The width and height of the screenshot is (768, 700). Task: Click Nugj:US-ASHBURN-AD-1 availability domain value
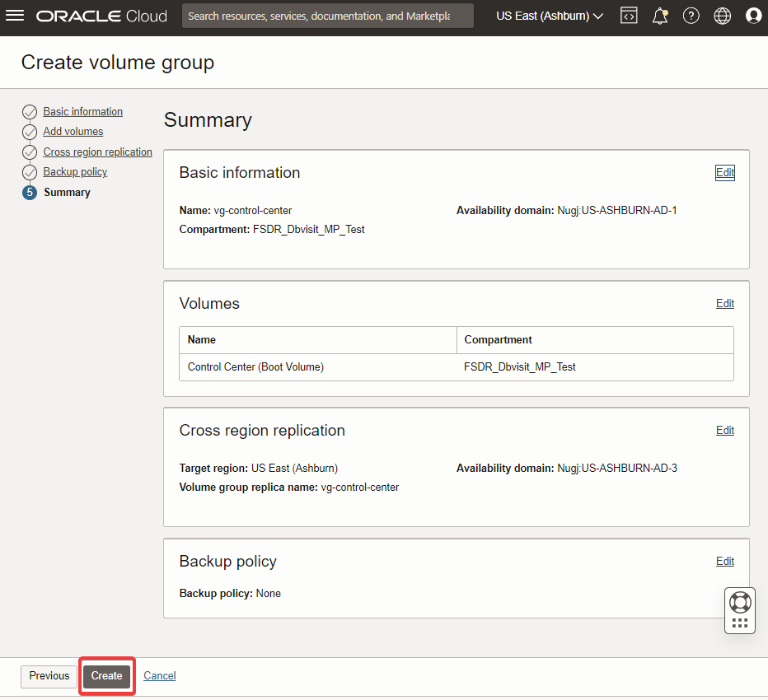617,211
